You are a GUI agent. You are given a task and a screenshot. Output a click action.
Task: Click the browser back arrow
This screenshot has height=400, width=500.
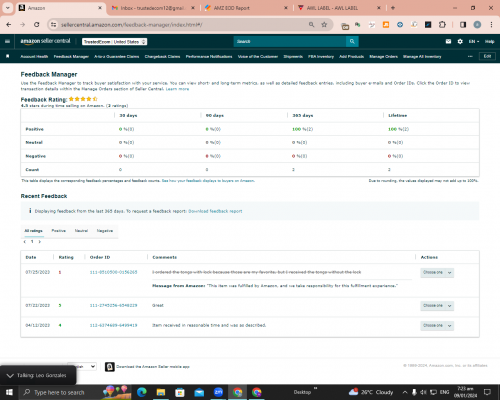9,25
